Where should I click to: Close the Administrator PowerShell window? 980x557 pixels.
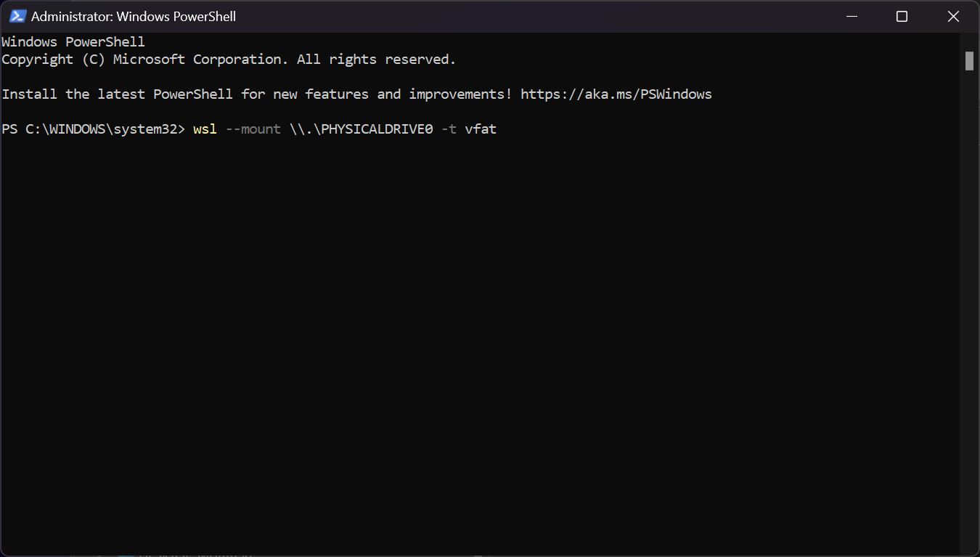pos(953,16)
